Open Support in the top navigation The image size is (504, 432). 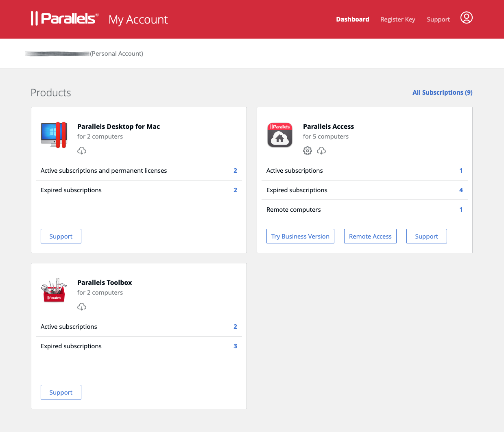tap(438, 20)
